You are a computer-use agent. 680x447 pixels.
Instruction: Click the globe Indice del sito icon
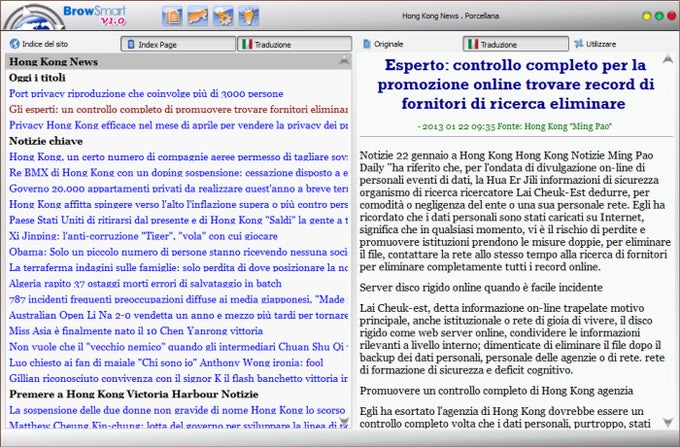[x=14, y=44]
